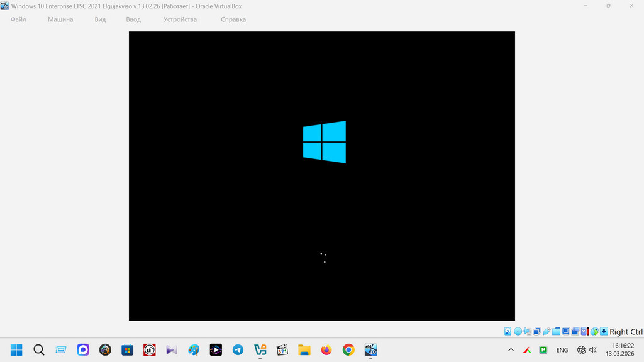
Task: Click the display status icon
Action: (x=565, y=331)
